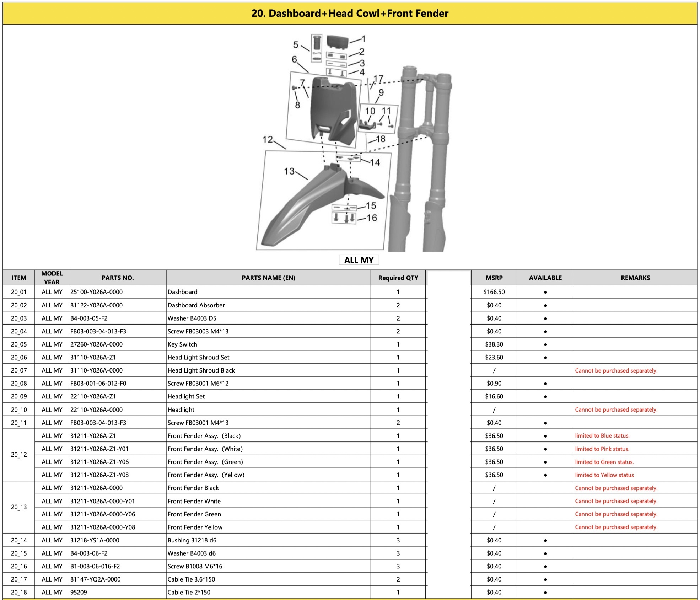
Task: Click part name 'Front Fender Green'
Action: click(x=194, y=514)
